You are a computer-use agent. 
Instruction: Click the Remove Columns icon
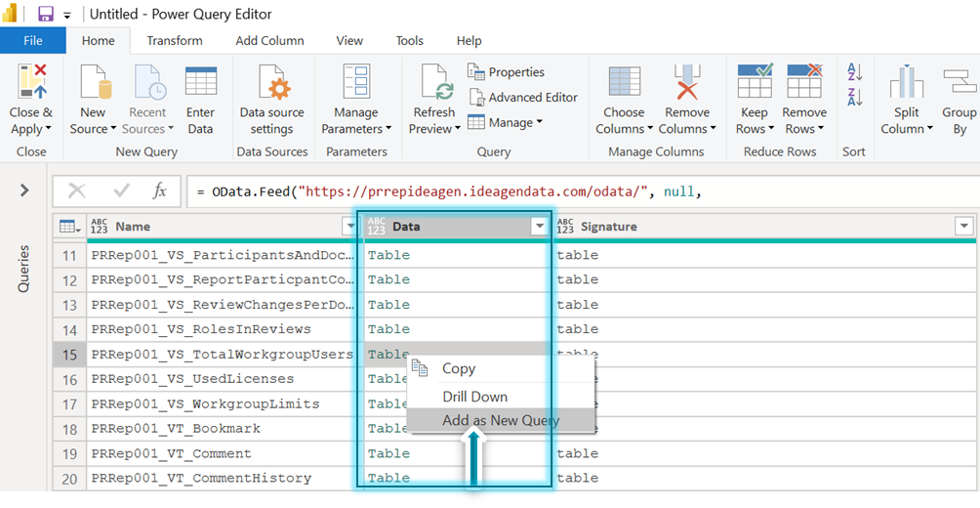tap(687, 82)
